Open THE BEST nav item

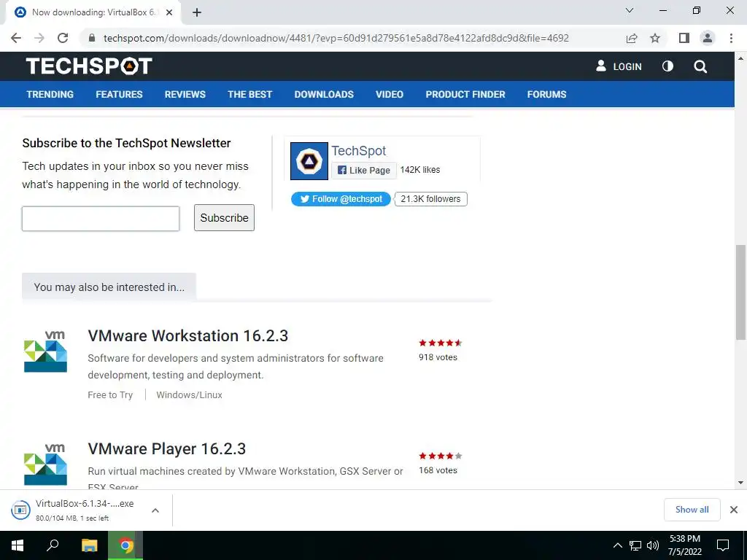coord(250,94)
